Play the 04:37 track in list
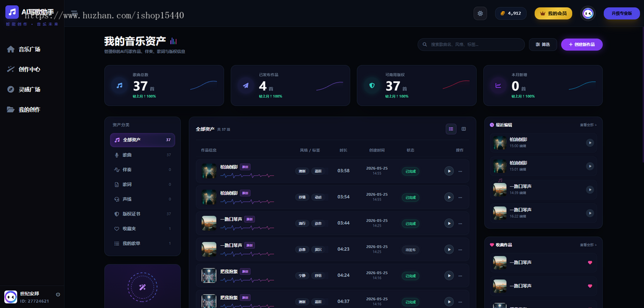 tap(449, 301)
